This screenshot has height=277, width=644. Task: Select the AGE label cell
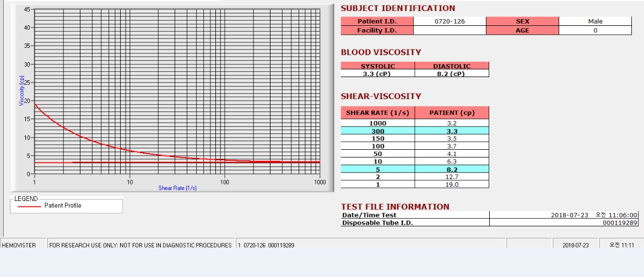[522, 30]
